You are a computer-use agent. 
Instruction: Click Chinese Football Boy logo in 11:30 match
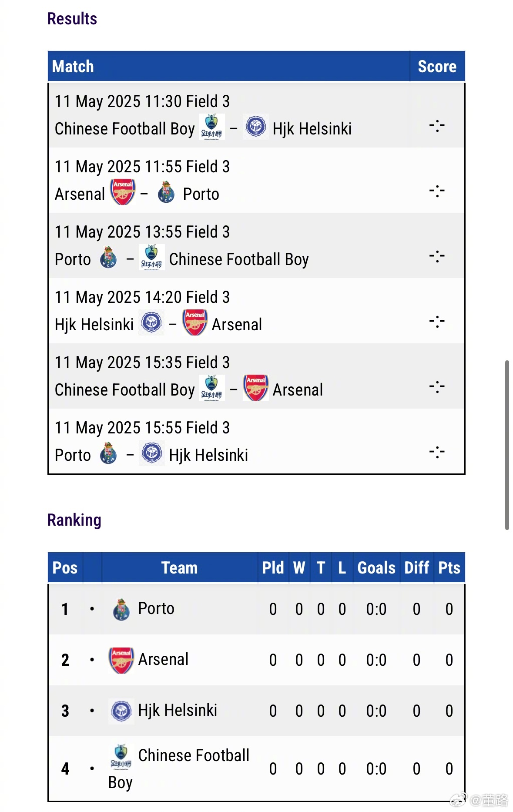(x=212, y=127)
